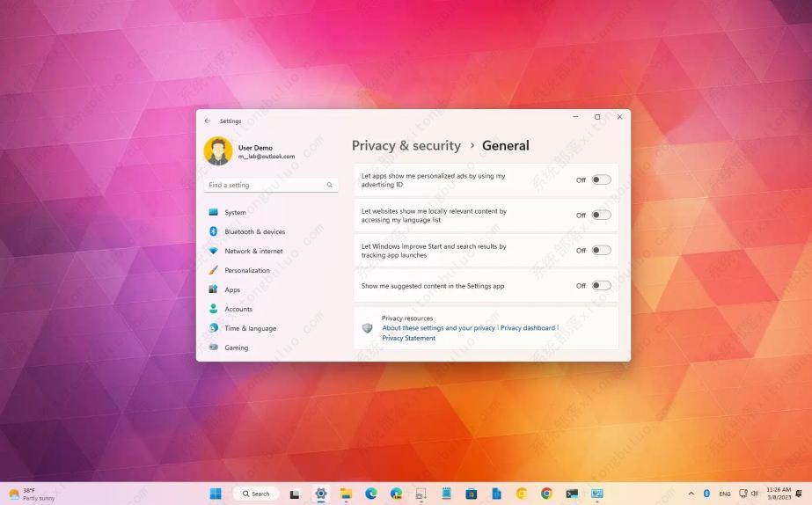Toggle locally relevant content via language list
This screenshot has width=812, height=505.
(601, 215)
